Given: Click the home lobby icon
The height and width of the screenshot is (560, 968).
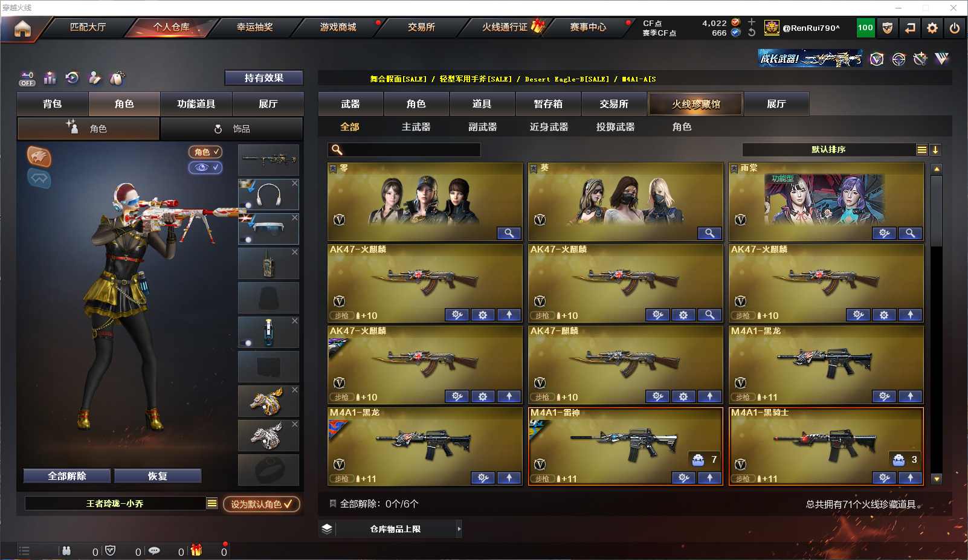Looking at the screenshot, I should 22,28.
